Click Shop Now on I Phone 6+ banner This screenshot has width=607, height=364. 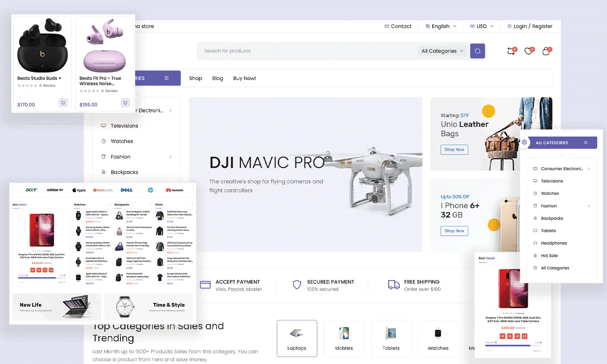(454, 231)
